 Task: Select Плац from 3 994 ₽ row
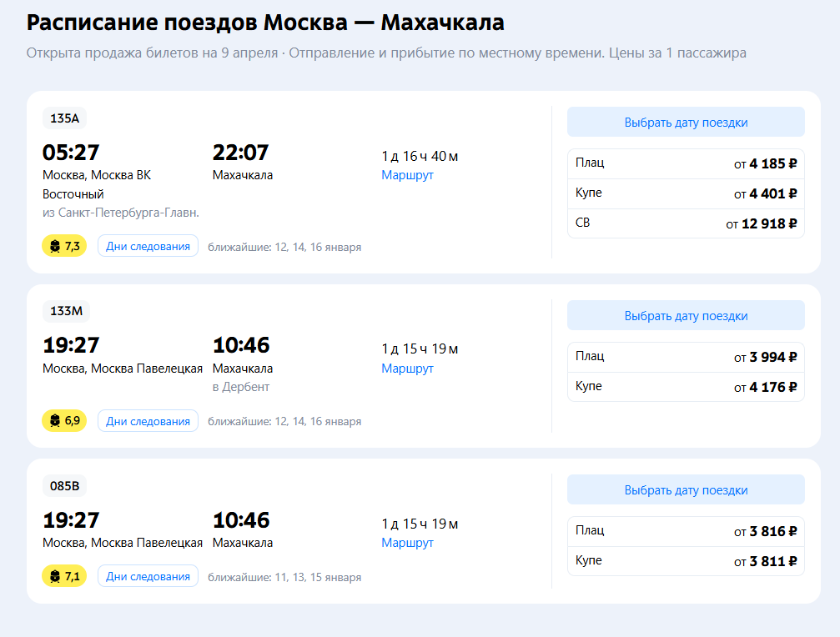click(x=686, y=357)
